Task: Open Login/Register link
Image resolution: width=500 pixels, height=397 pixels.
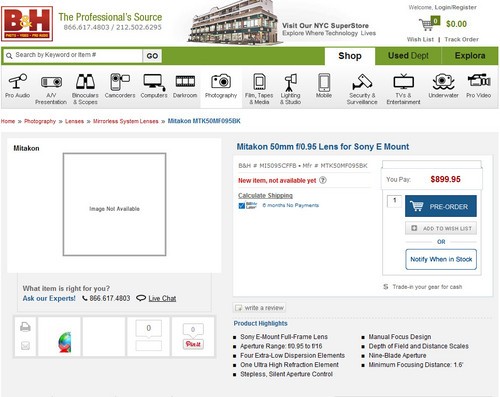Action: coord(455,7)
